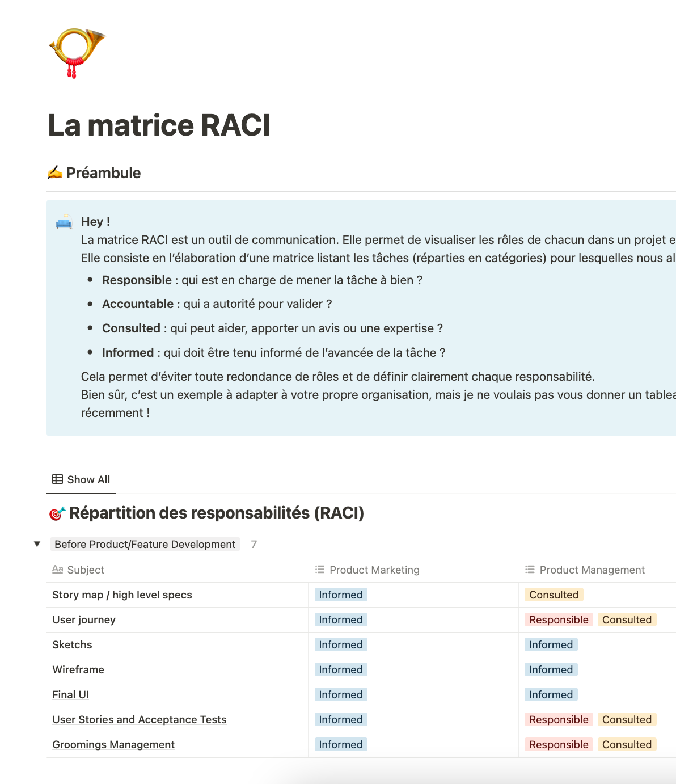Collapse the Before Product/Feature Development group
This screenshot has width=676, height=784.
pos(37,544)
